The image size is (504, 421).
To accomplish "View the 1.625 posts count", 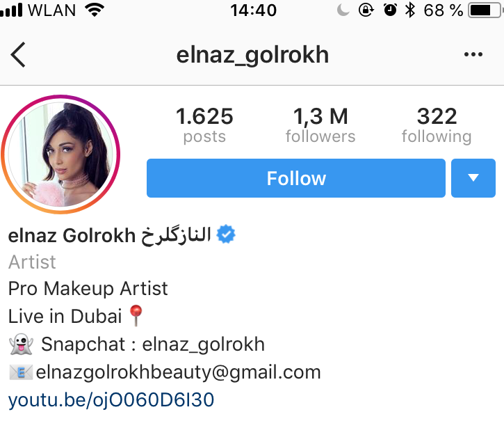I will 204,125.
